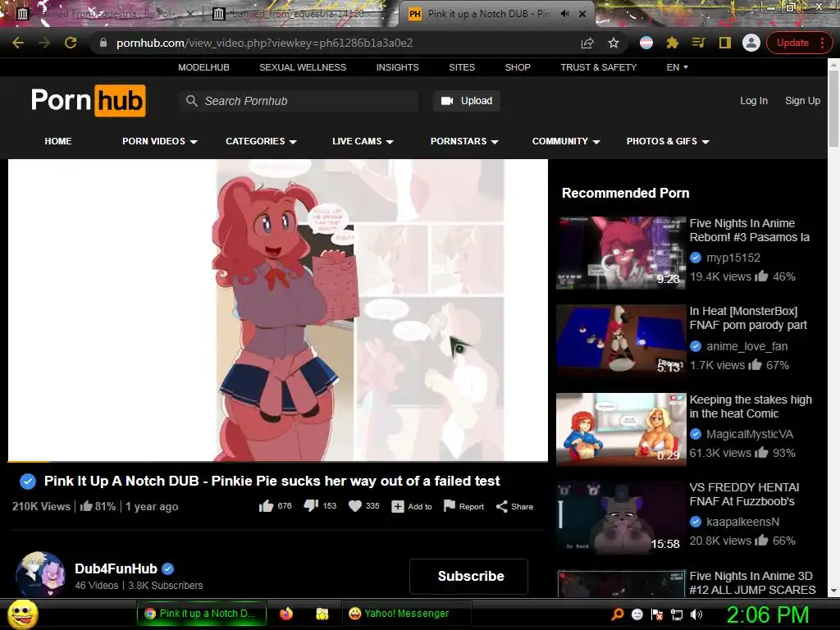Open the INSIGHTS menu link
The height and width of the screenshot is (630, 840).
pos(398,67)
